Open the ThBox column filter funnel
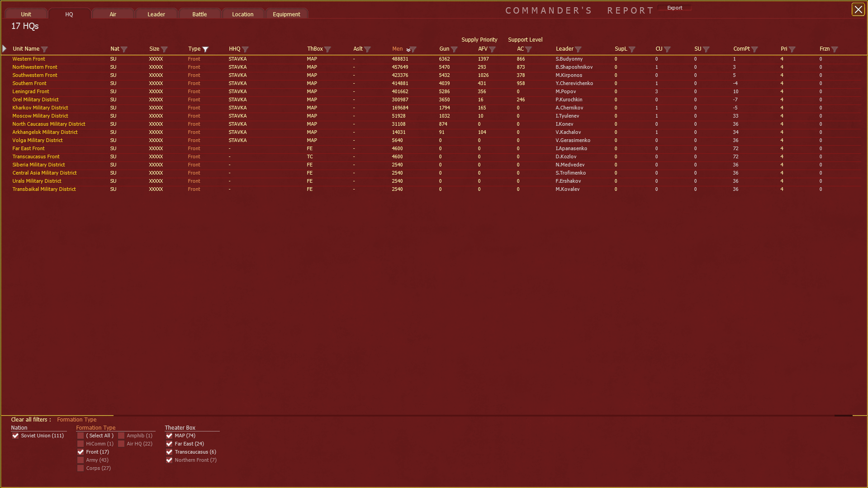The width and height of the screenshot is (868, 488). pos(328,49)
